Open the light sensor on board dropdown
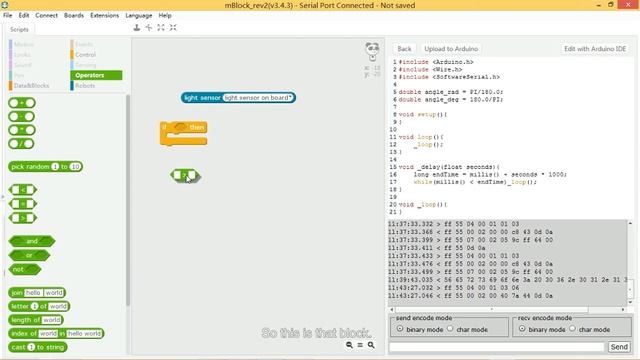 (x=258, y=98)
